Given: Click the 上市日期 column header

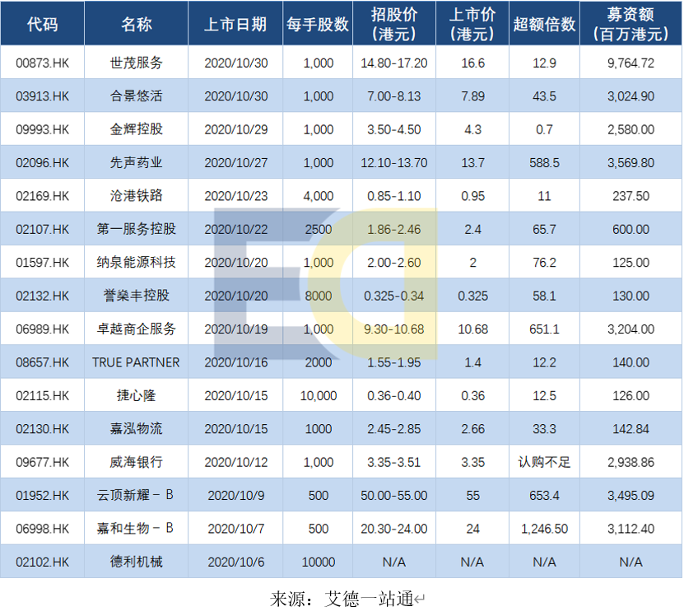Looking at the screenshot, I should [x=235, y=24].
